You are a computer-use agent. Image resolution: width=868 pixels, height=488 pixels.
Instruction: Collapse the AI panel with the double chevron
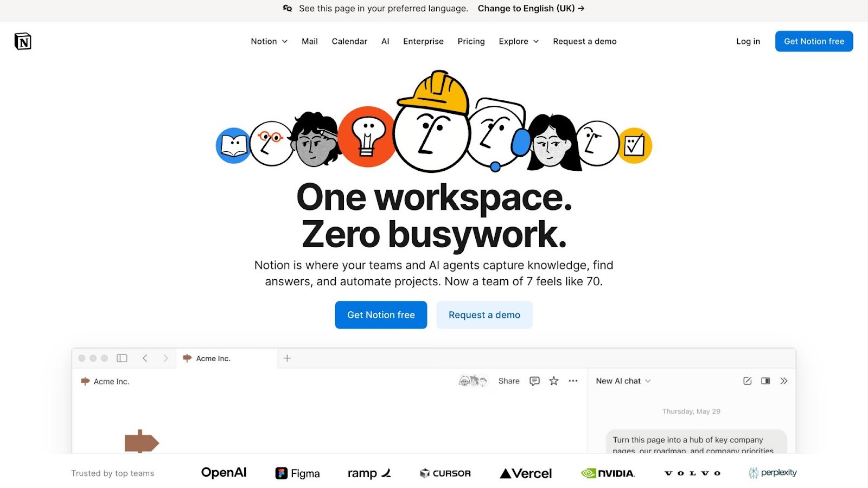pos(784,381)
